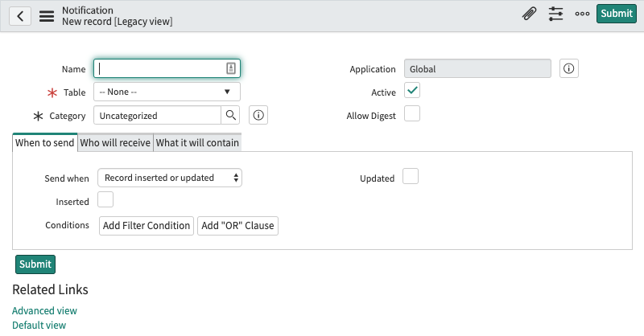This screenshot has width=644, height=336.
Task: Uncheck the Active checkbox
Action: (x=412, y=90)
